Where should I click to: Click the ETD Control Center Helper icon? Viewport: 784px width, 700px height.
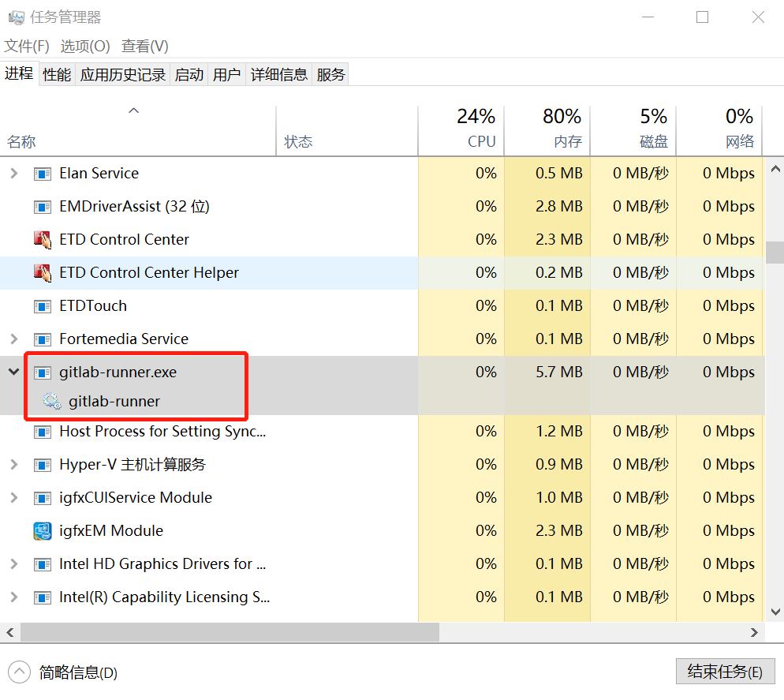[42, 272]
